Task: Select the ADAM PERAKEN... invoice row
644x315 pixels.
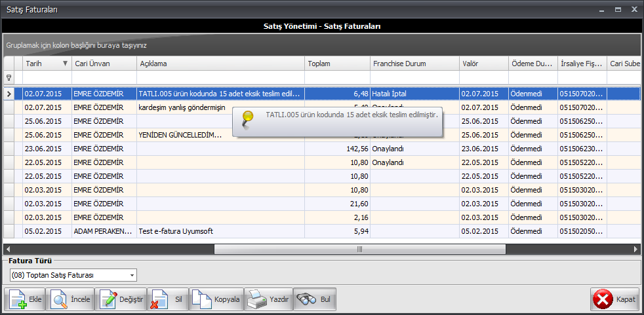Action: 105,231
